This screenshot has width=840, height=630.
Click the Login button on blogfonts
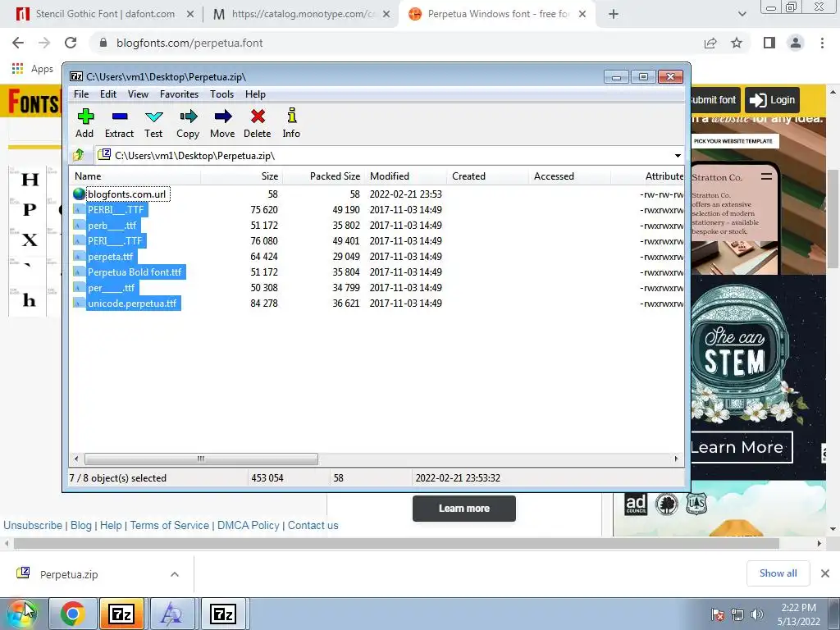(x=772, y=100)
